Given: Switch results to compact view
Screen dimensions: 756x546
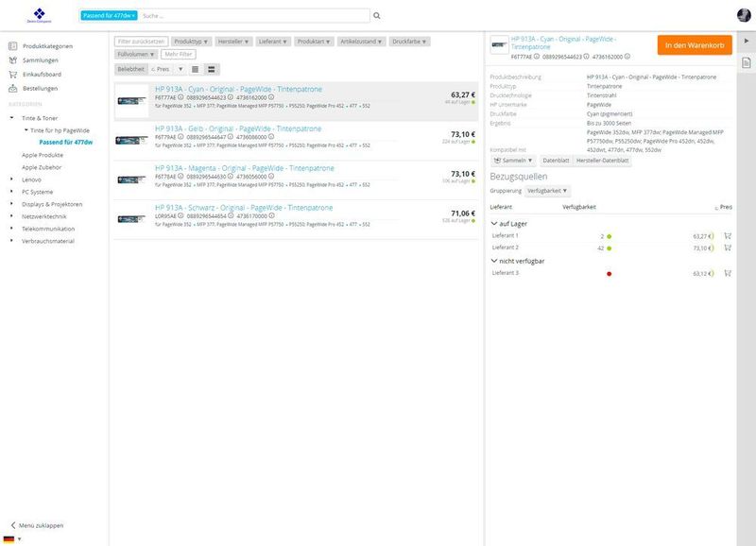Looking at the screenshot, I should pyautogui.click(x=212, y=67).
